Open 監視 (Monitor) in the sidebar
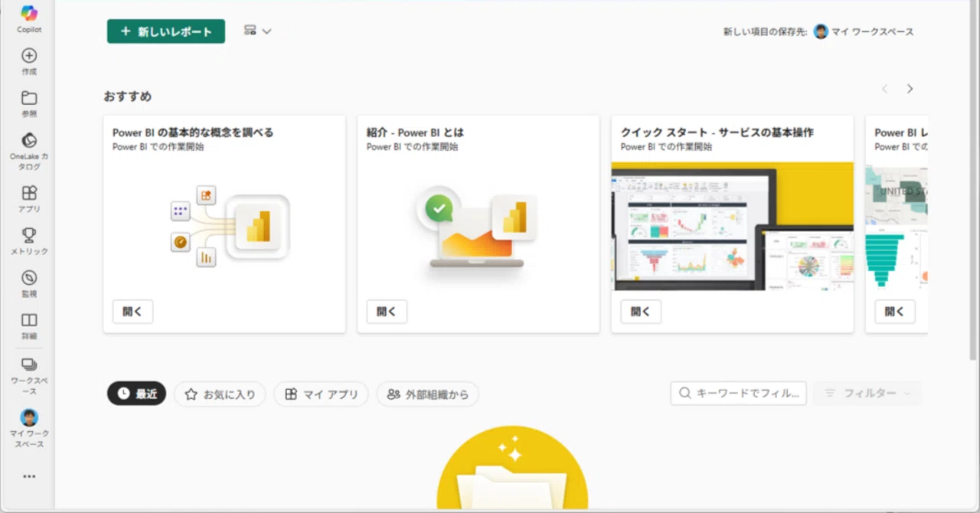 (x=29, y=284)
